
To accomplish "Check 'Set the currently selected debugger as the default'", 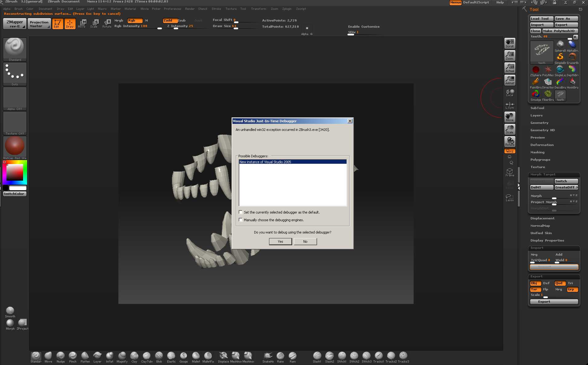I will point(241,212).
